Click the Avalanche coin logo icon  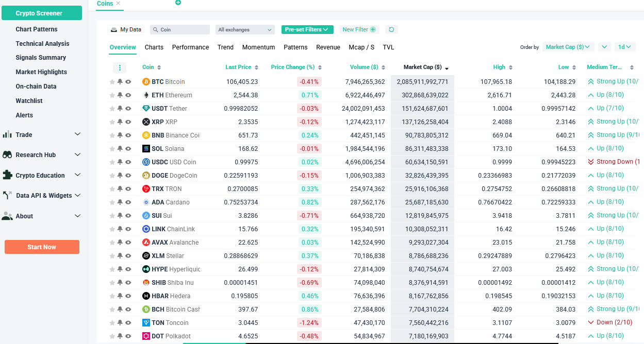[x=146, y=243]
